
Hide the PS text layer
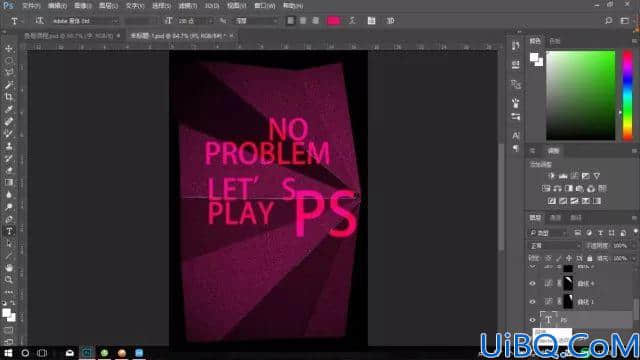(532, 320)
